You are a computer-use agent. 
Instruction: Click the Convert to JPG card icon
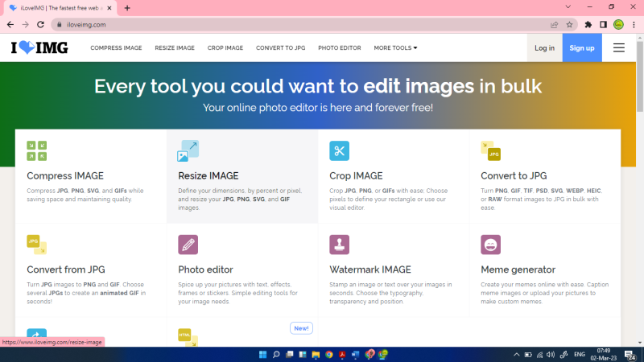pos(491,150)
